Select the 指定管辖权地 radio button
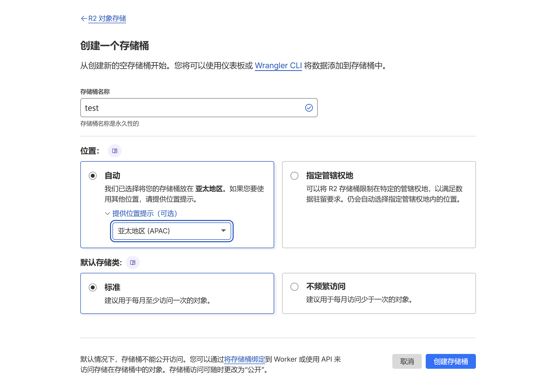This screenshot has width=535, height=392. coord(294,176)
